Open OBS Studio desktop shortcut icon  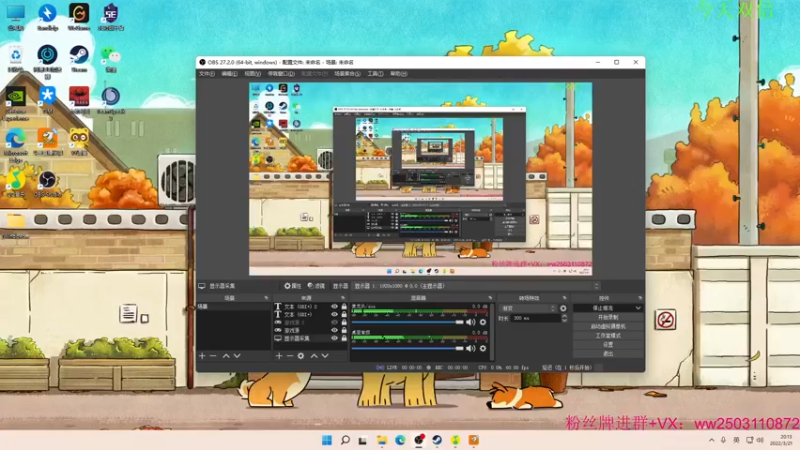point(47,184)
